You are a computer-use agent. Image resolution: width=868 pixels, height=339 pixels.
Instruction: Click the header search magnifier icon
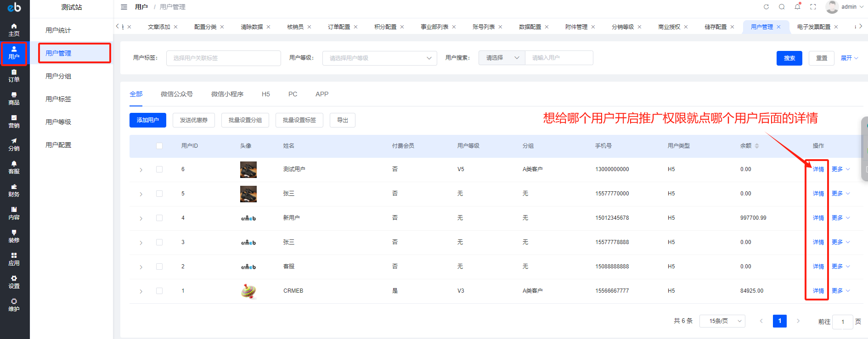point(782,7)
